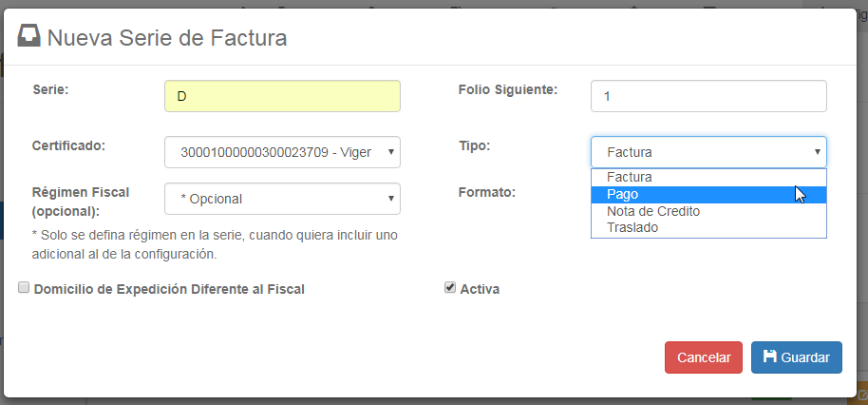The height and width of the screenshot is (405, 868).
Task: Enable Domicilio de Expedición Diferente al Fiscal
Action: tap(24, 287)
